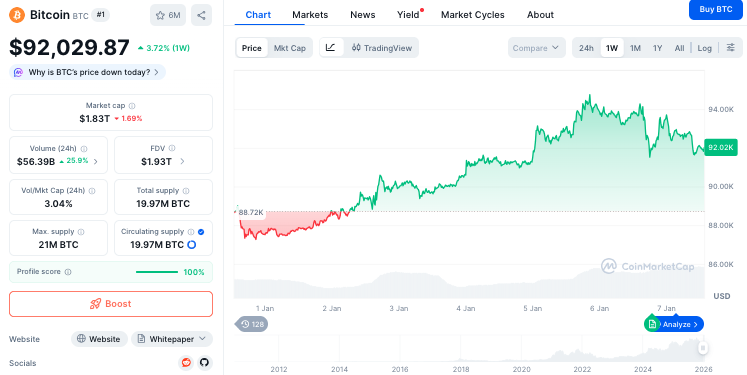The image size is (747, 375).
Task: Open Vol/Mkt Cap (24h) info icon
Action: coord(92,191)
